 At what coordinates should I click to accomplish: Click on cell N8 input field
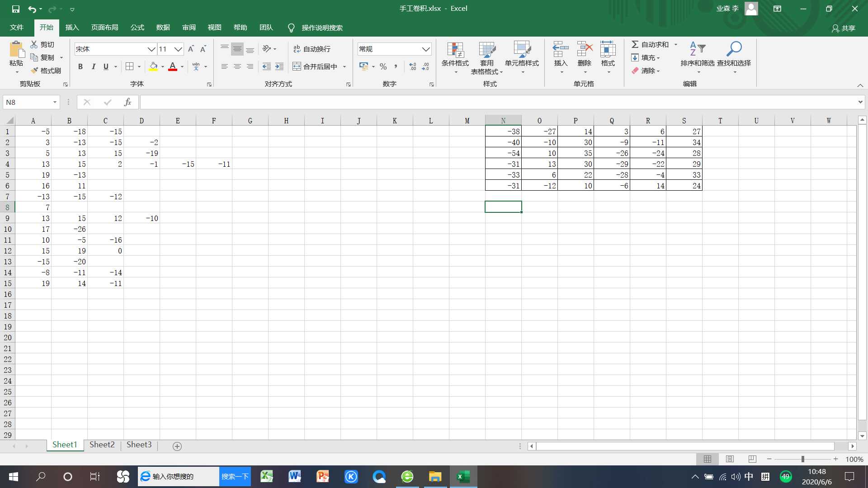tap(503, 207)
